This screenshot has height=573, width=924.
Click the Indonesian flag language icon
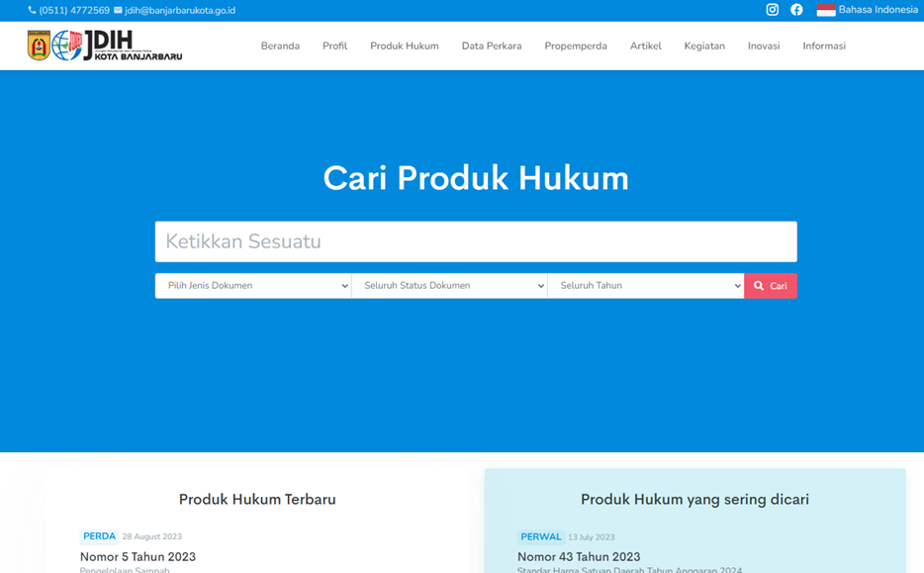point(826,10)
